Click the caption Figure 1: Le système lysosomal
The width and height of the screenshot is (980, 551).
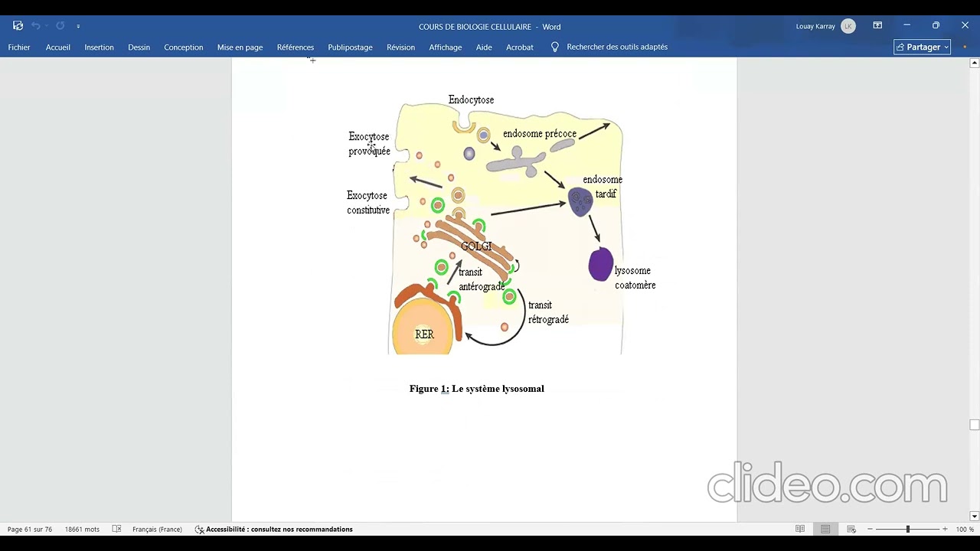tap(476, 389)
